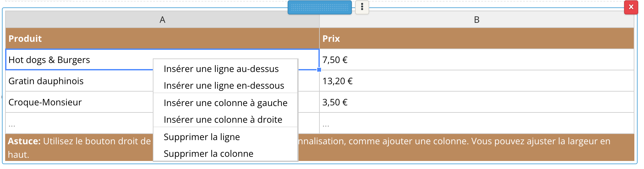The width and height of the screenshot is (644, 169).
Task: Select 'Insérer une colonne à gauche'
Action: tap(225, 103)
